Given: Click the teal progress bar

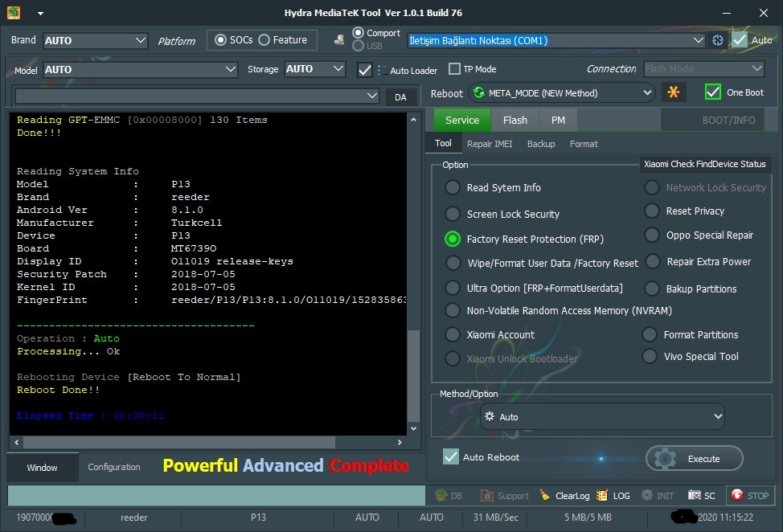Looking at the screenshot, I should click(x=216, y=496).
